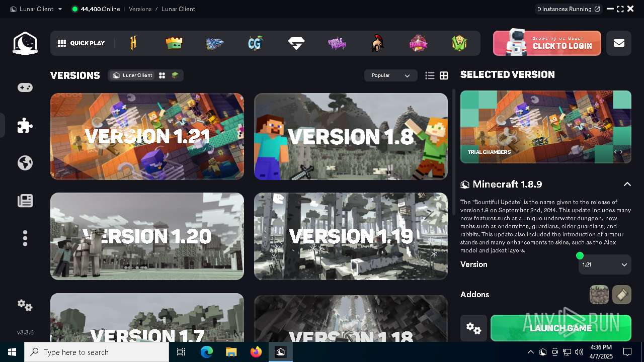
Task: Select the Lunar Client filter tab
Action: 132,75
